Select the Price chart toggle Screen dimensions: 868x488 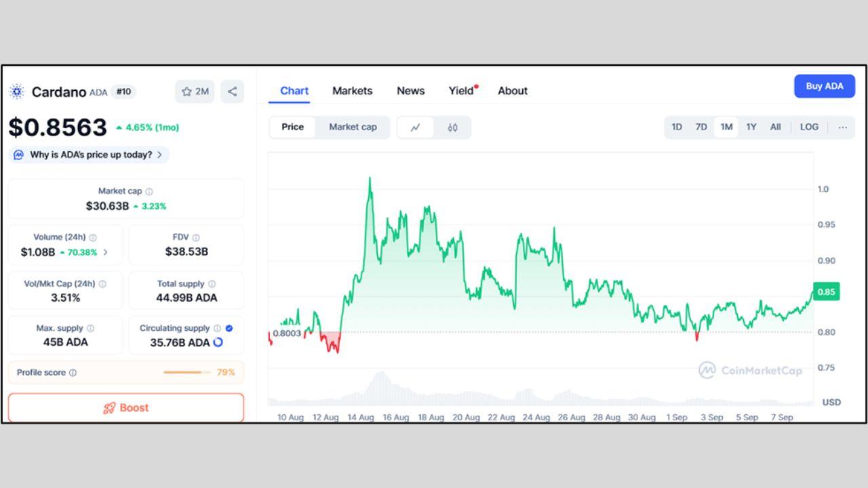coord(292,127)
